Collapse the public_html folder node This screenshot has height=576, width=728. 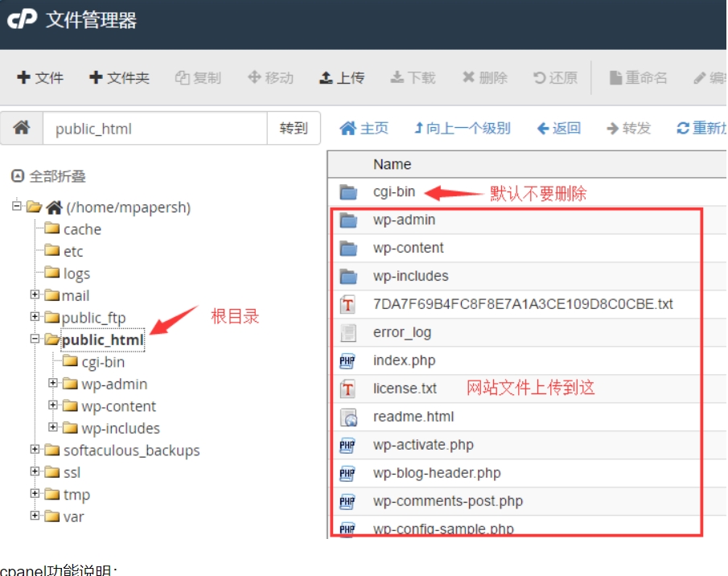pos(35,339)
